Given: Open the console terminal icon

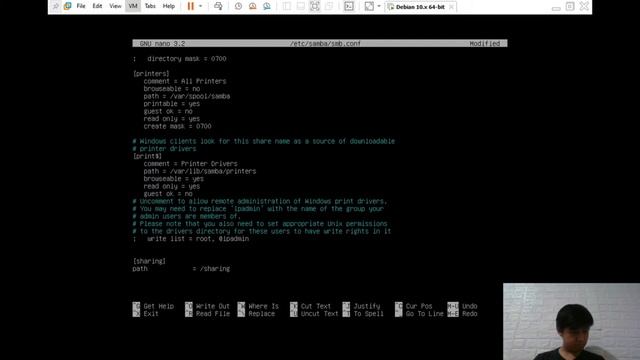Looking at the screenshot, I should point(349,6).
